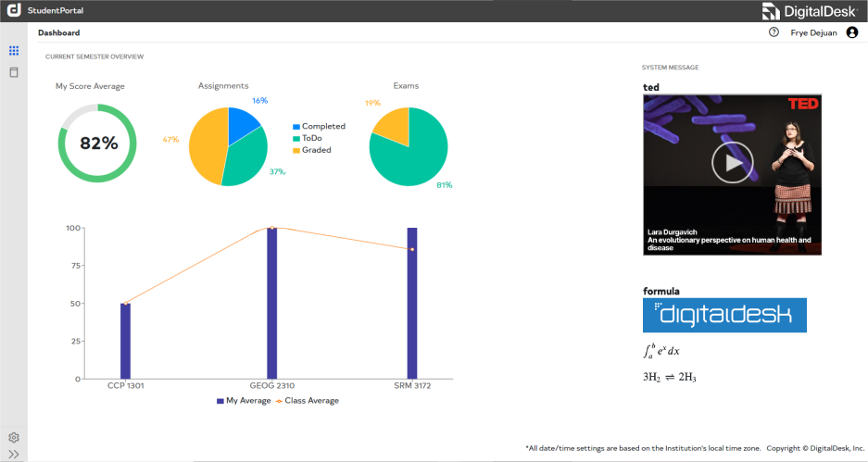Click the help question mark icon
868x462 pixels.
point(774,32)
